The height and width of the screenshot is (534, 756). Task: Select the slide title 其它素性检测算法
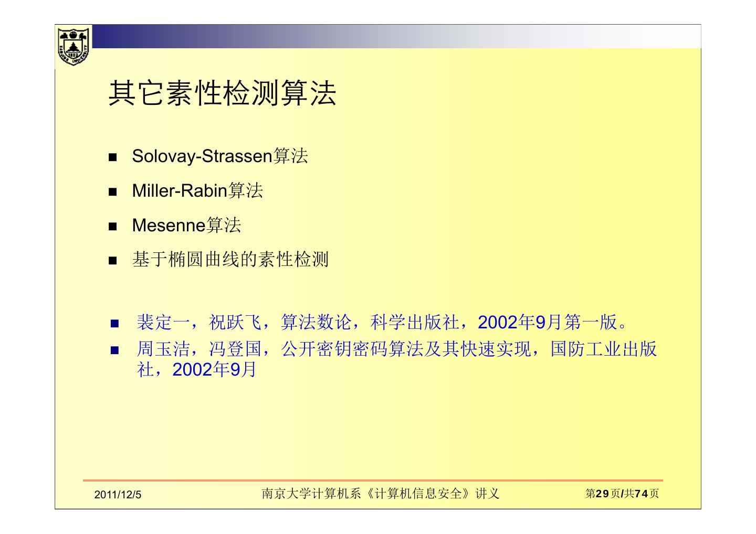coord(222,93)
